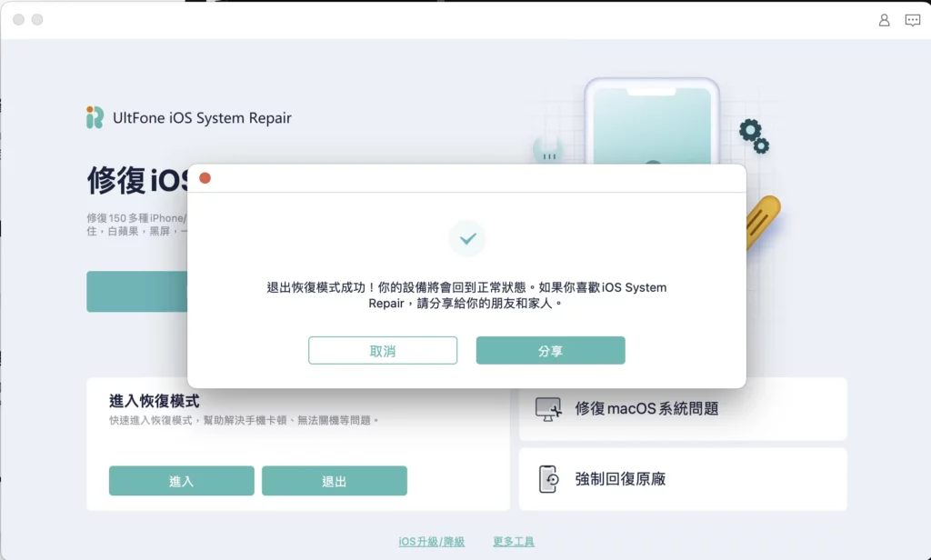Click the UltFone iOS System Repair title
Viewport: 931px width, 560px height.
tap(202, 118)
